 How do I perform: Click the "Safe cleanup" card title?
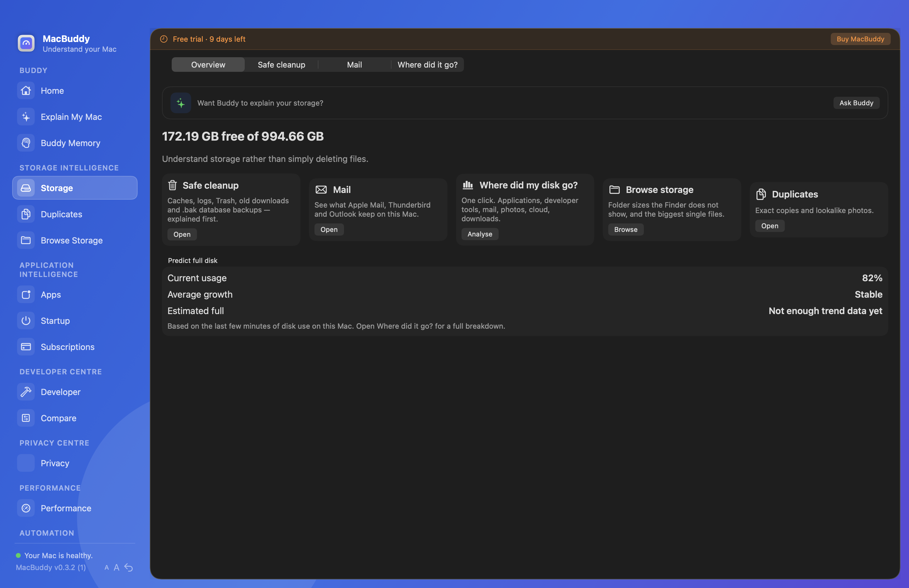[210, 185]
